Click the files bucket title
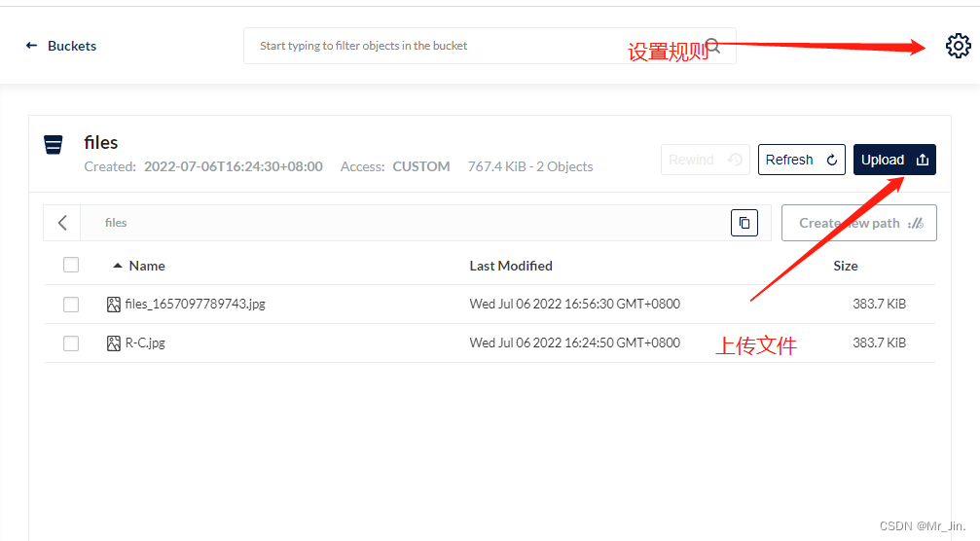The width and height of the screenshot is (980, 541). click(x=100, y=142)
